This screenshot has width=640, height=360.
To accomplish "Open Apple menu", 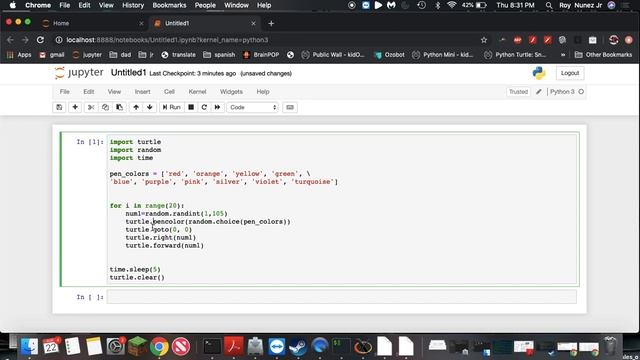I will [x=13, y=5].
